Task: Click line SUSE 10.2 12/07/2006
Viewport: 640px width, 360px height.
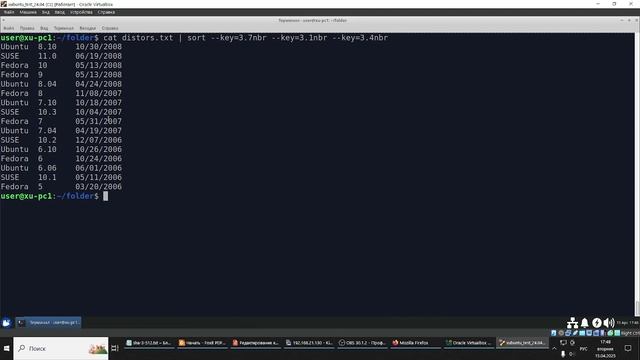Action: coord(61,140)
